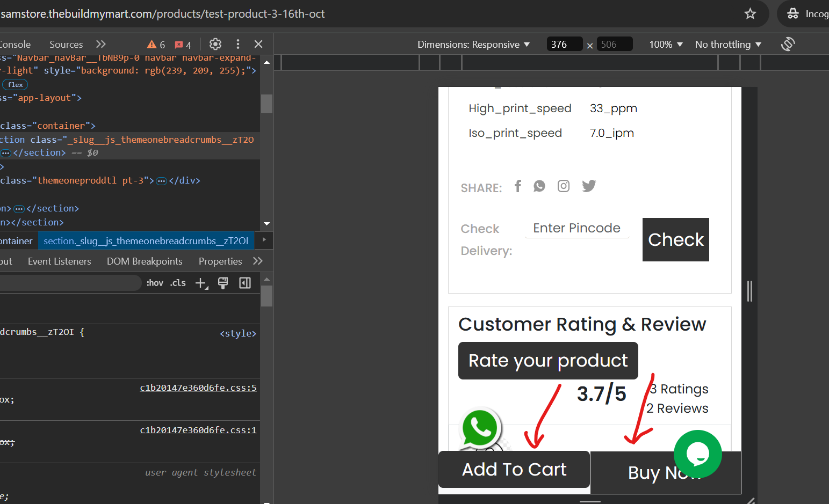Image resolution: width=829 pixels, height=504 pixels.
Task: Rotate the device viewport orientation
Action: pyautogui.click(x=788, y=44)
